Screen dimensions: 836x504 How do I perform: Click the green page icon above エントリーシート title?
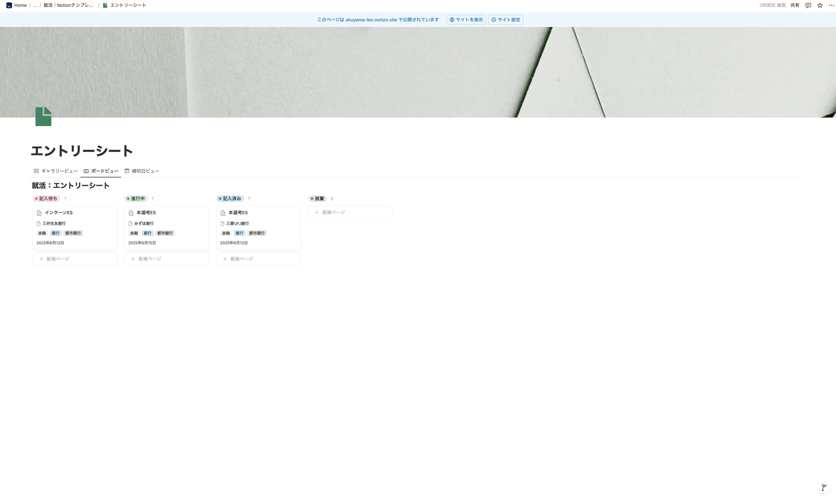point(43,116)
